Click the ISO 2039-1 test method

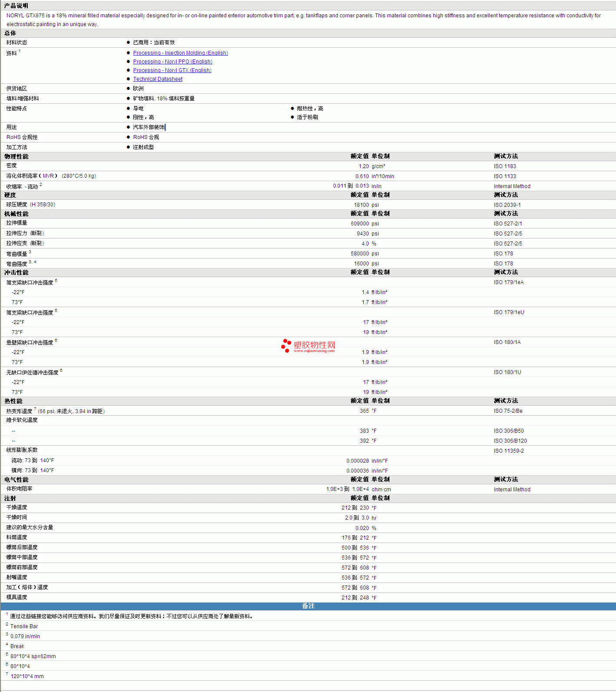click(507, 205)
